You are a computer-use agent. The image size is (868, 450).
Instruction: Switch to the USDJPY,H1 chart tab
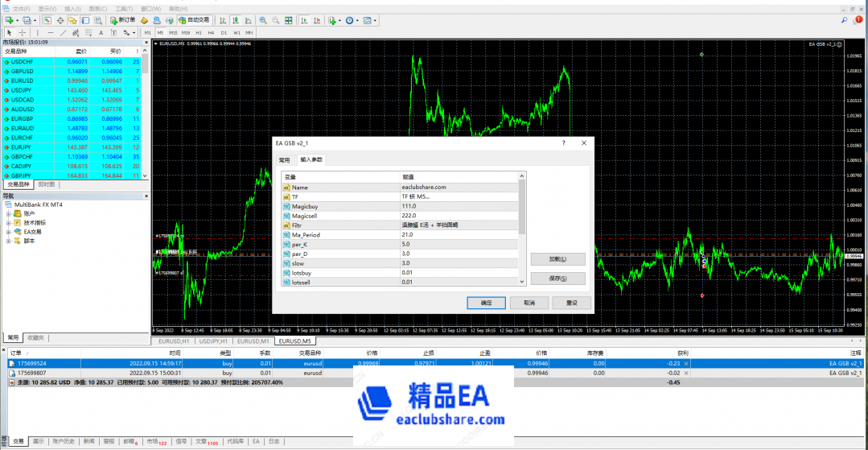point(212,341)
